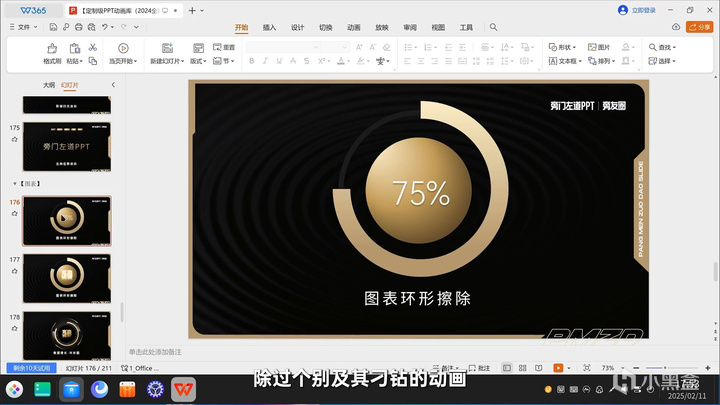The width and height of the screenshot is (720, 405).
Task: Click the new tab plus button
Action: (192, 10)
